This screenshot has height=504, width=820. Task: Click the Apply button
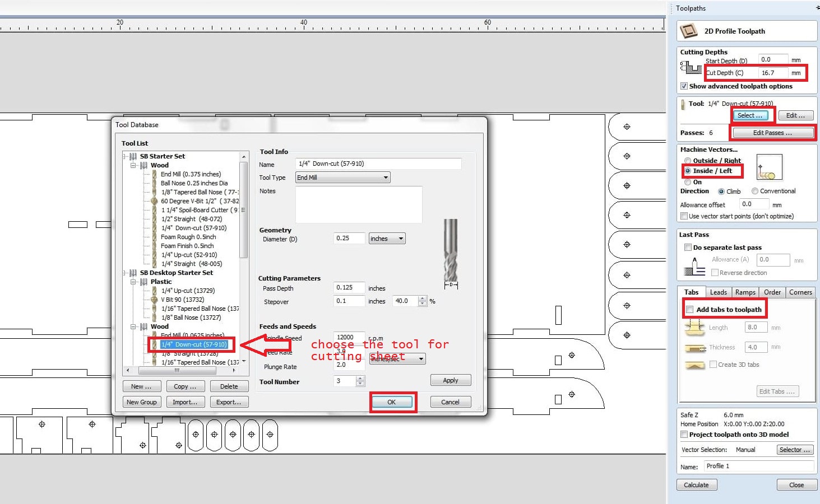coord(450,380)
